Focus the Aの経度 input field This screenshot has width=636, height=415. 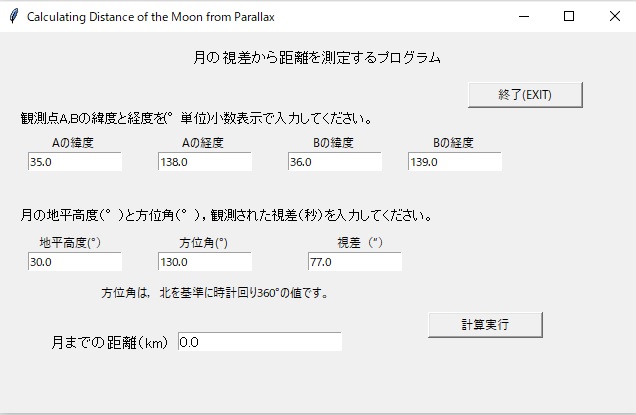coord(204,161)
